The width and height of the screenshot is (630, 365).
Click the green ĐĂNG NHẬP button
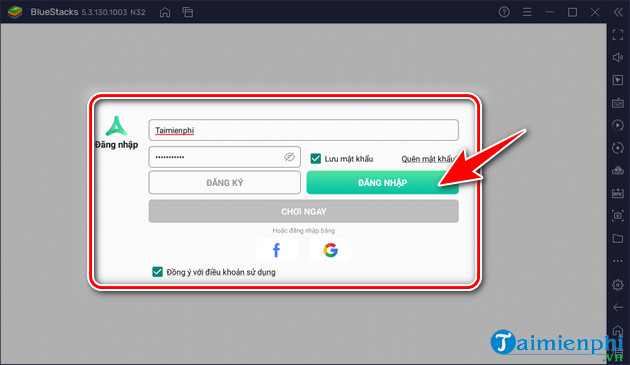point(382,182)
